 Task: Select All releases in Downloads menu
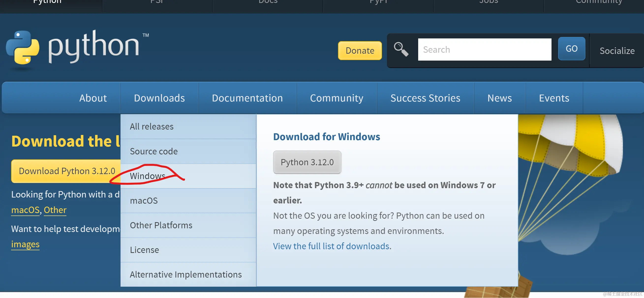(152, 127)
